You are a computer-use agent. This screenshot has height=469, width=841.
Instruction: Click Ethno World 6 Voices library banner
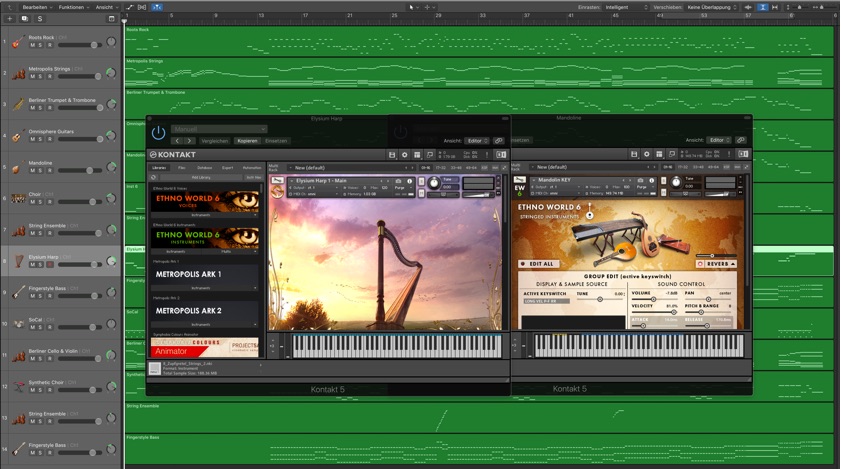(x=204, y=201)
